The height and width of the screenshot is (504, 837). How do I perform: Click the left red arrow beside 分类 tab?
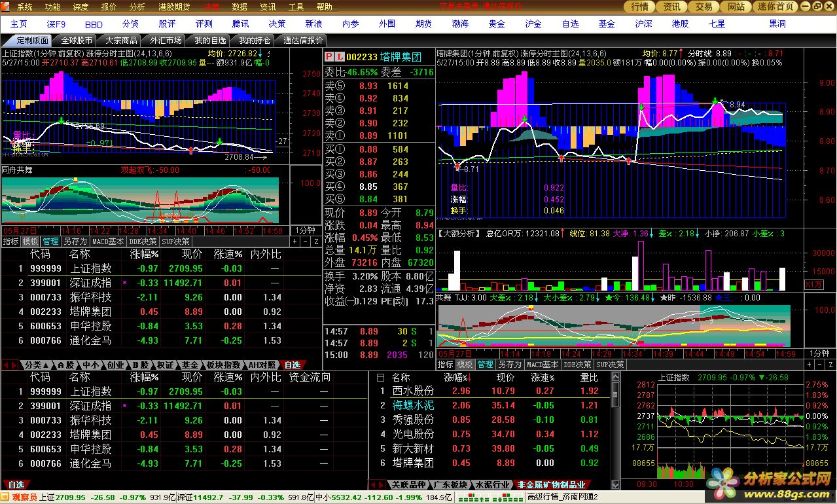[x=7, y=365]
